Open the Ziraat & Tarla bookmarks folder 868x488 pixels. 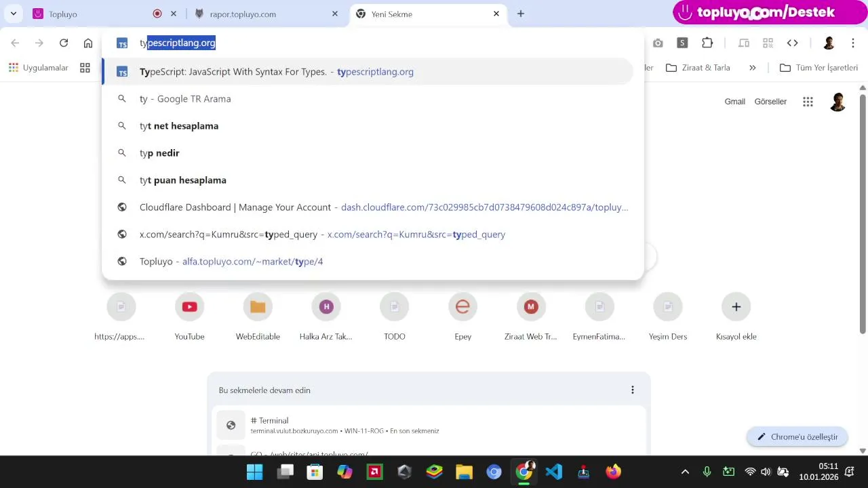click(698, 68)
